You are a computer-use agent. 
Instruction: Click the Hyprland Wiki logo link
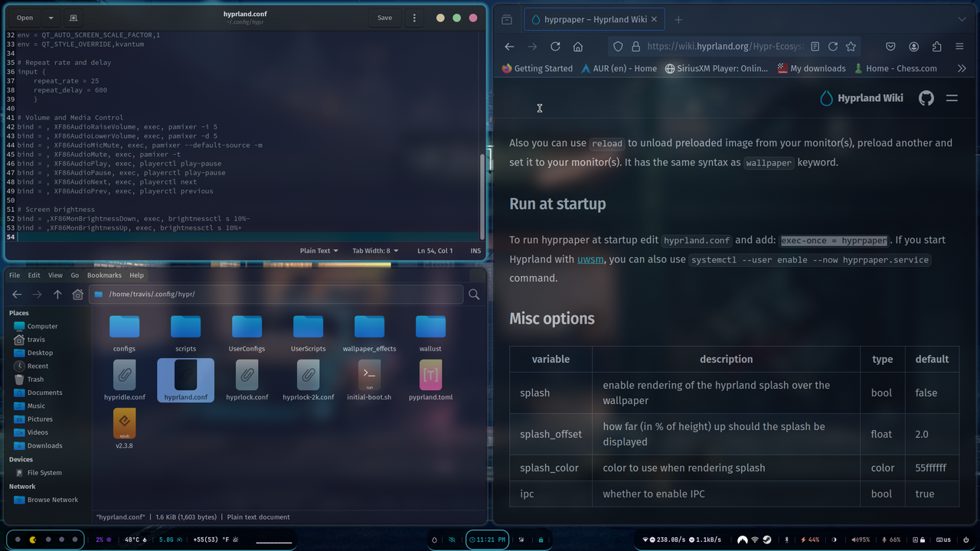pyautogui.click(x=861, y=98)
